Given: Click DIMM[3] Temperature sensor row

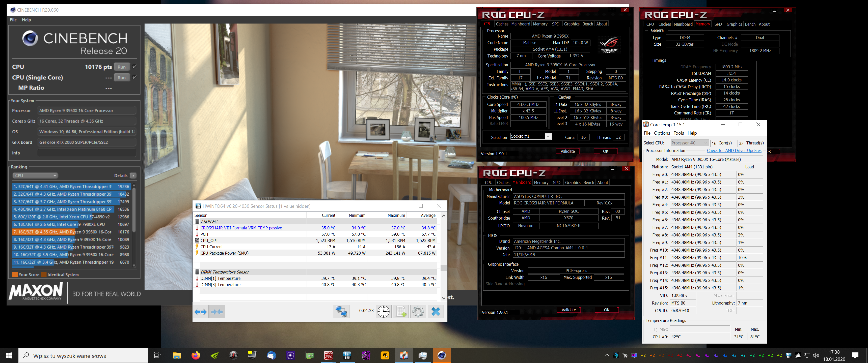Looking at the screenshot, I should (x=315, y=285).
